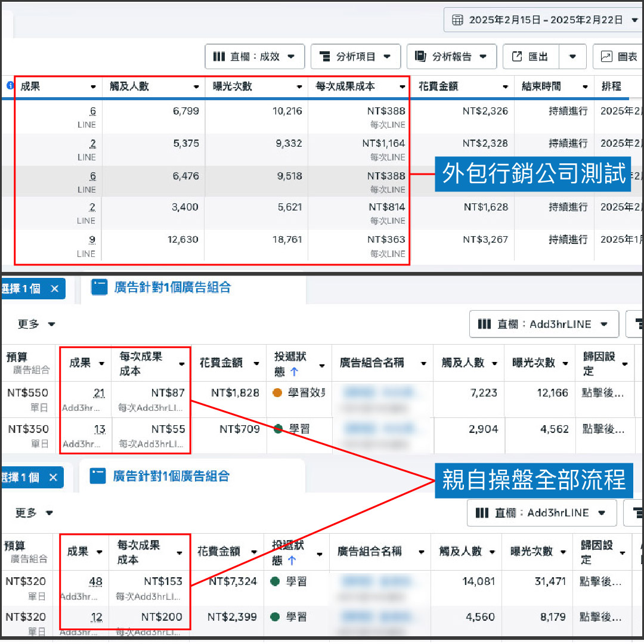This screenshot has height=644, width=644.
Task: Open the underlined result link 48
Action: [95, 581]
